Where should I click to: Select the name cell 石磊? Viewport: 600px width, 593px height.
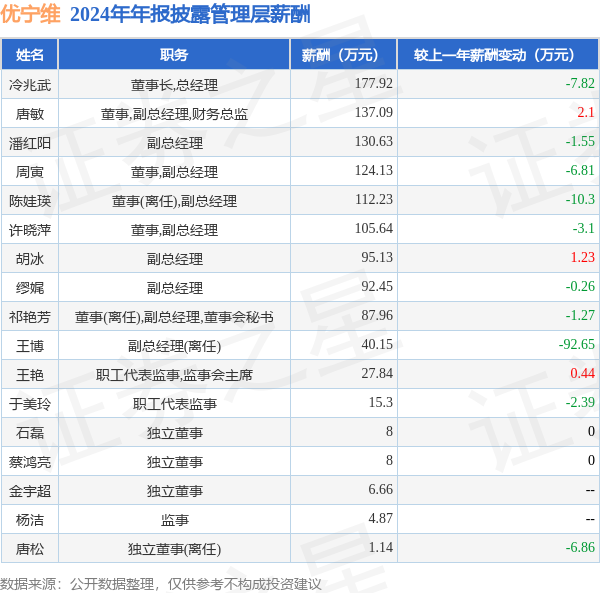29,433
